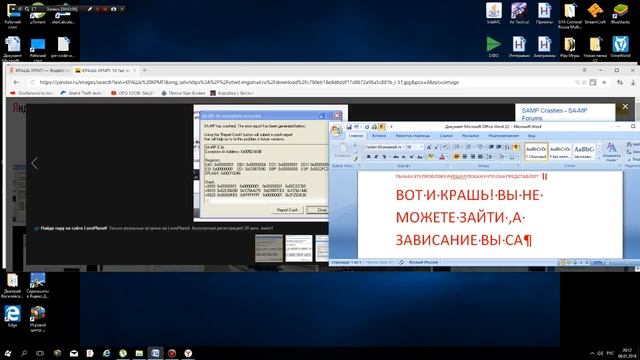
Task: Switch to the Insert ribbon tab in Word
Action: coord(379,136)
